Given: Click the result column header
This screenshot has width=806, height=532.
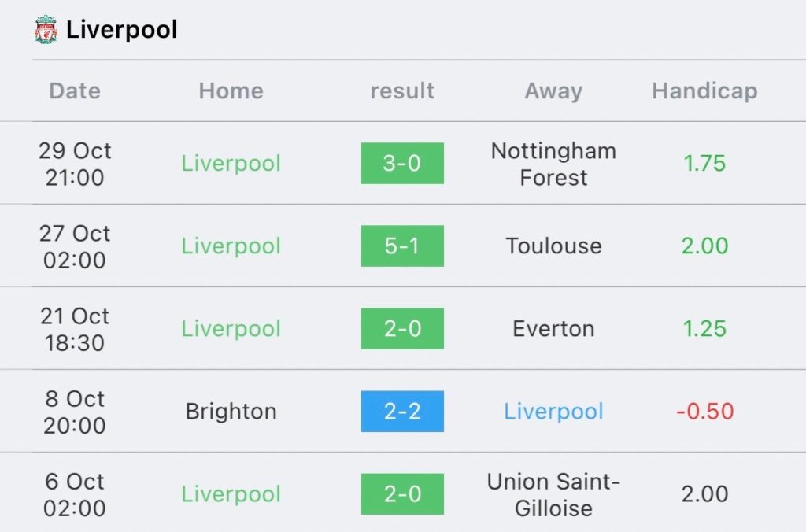Looking at the screenshot, I should coord(402,91).
